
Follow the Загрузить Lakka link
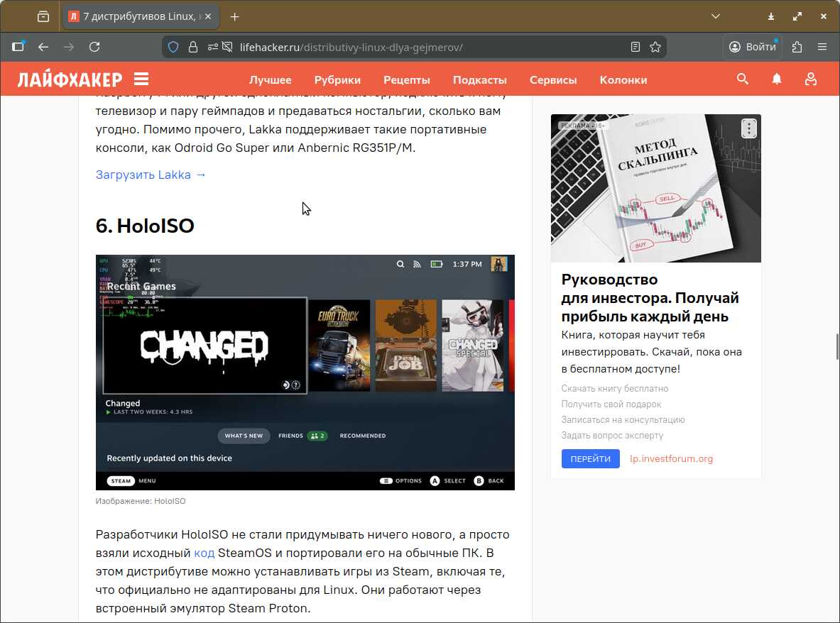[151, 175]
